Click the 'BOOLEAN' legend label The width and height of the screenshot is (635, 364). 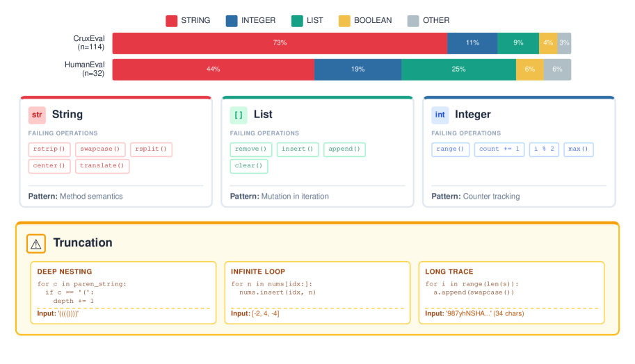[373, 21]
